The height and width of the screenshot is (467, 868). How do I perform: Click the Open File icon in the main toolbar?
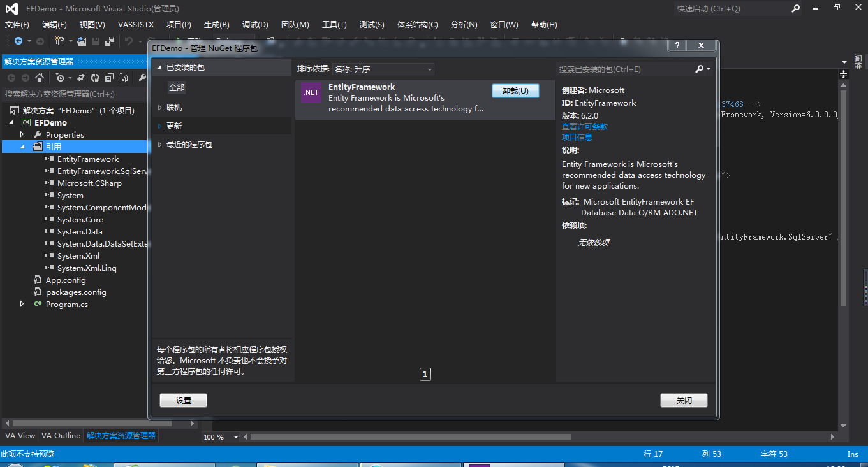[82, 41]
